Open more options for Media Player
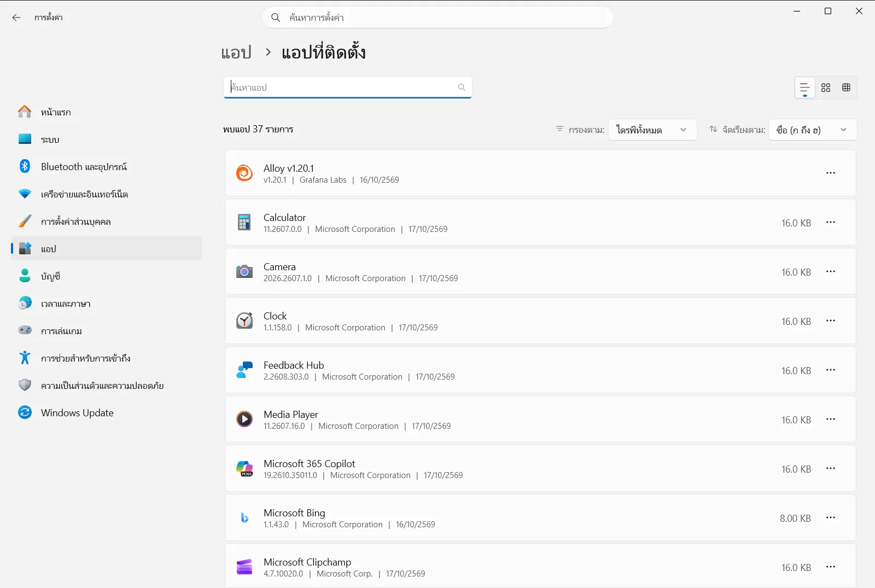This screenshot has height=588, width=875. pos(831,419)
